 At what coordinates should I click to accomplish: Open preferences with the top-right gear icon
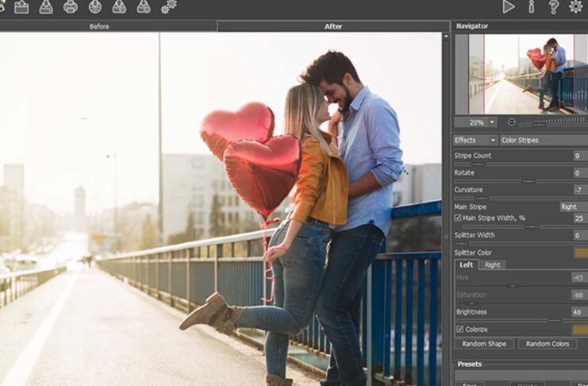pos(575,7)
